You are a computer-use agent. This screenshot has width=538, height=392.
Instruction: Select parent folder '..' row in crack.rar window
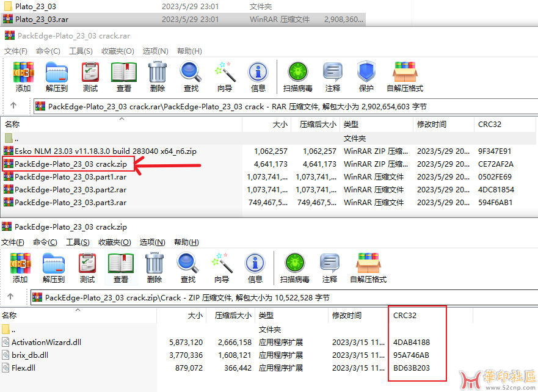(268, 138)
